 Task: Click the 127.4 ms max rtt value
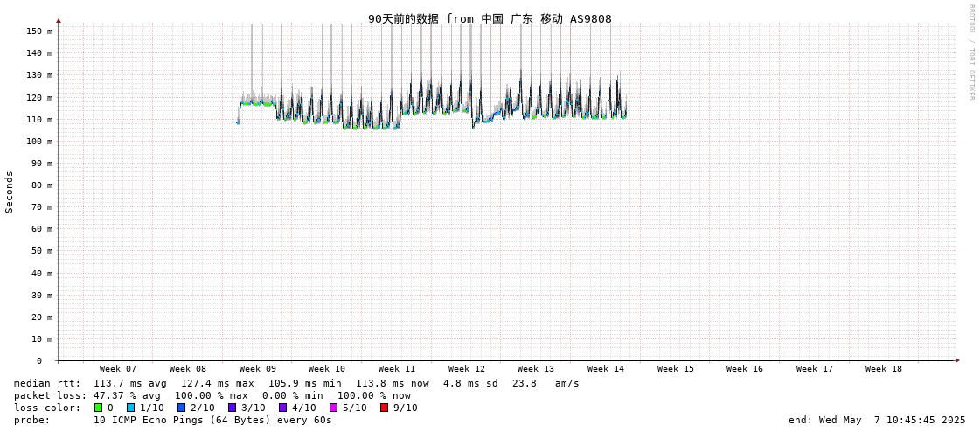(219, 383)
